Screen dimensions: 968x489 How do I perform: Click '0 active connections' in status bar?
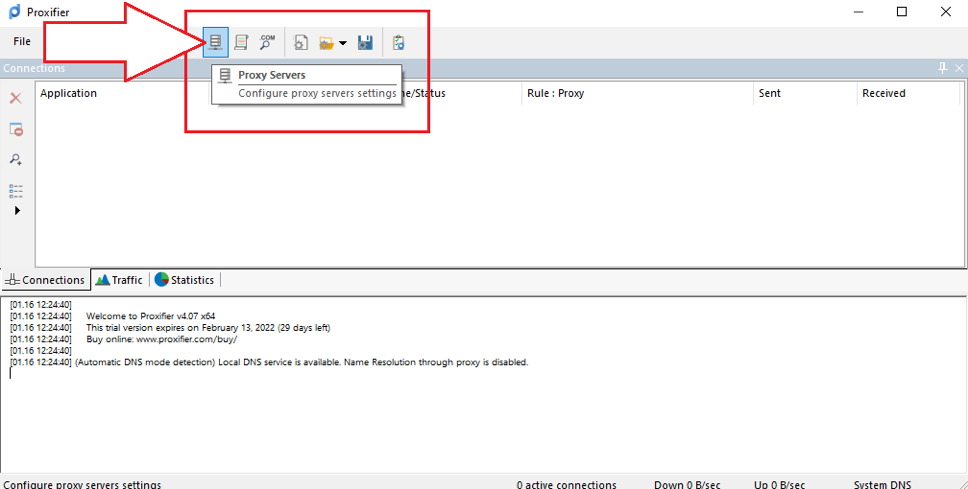[566, 485]
